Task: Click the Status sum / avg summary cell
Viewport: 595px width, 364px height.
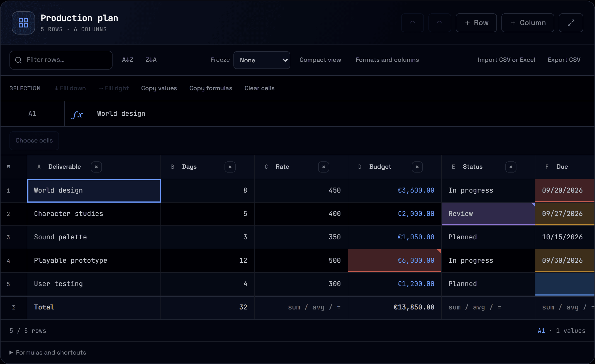Action: (488, 308)
